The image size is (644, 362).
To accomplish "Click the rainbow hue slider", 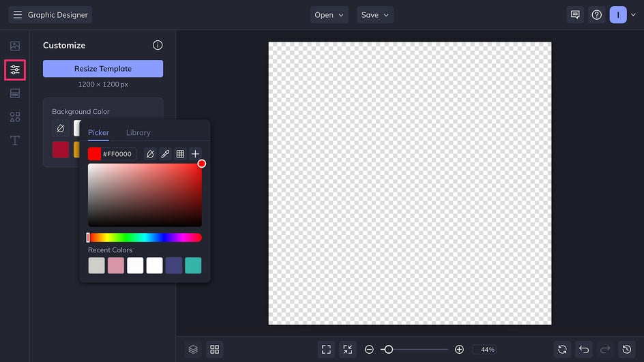I will point(145,238).
